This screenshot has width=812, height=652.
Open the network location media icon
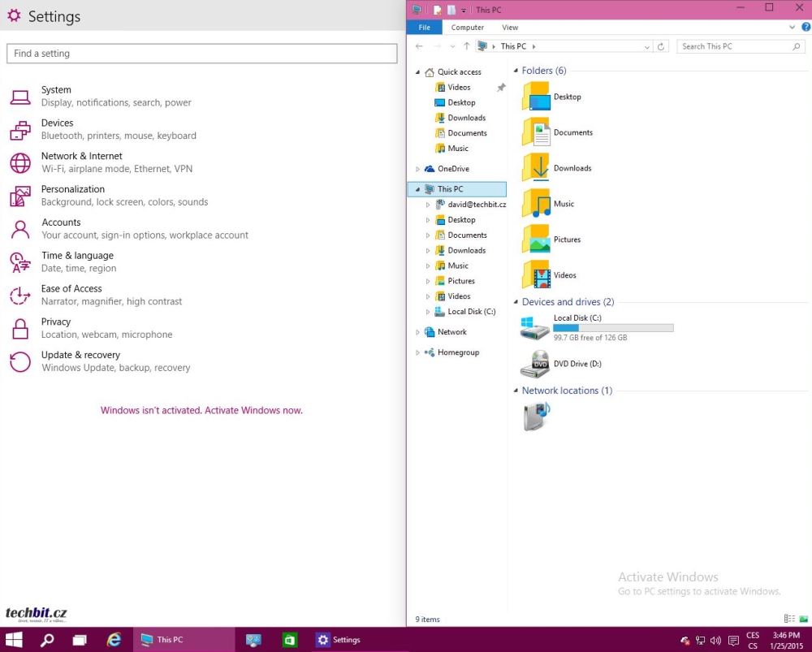click(536, 417)
